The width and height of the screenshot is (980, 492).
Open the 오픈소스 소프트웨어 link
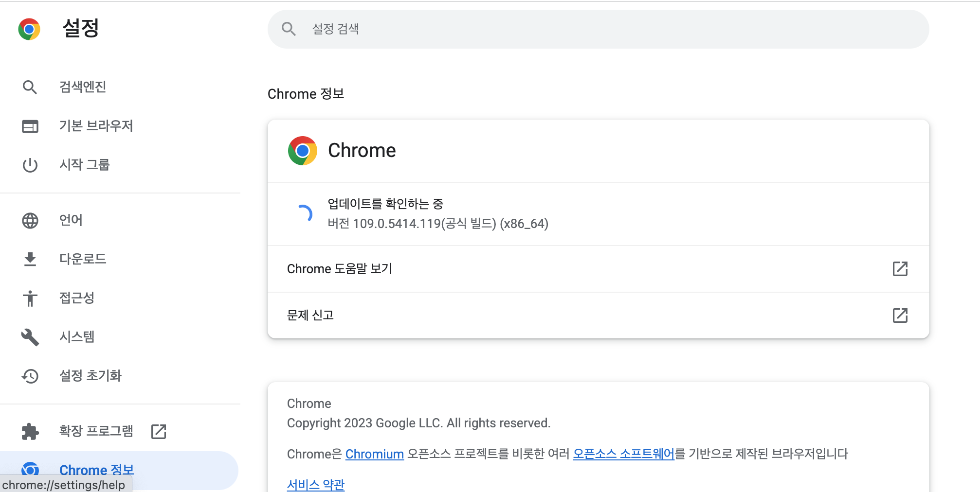click(623, 454)
